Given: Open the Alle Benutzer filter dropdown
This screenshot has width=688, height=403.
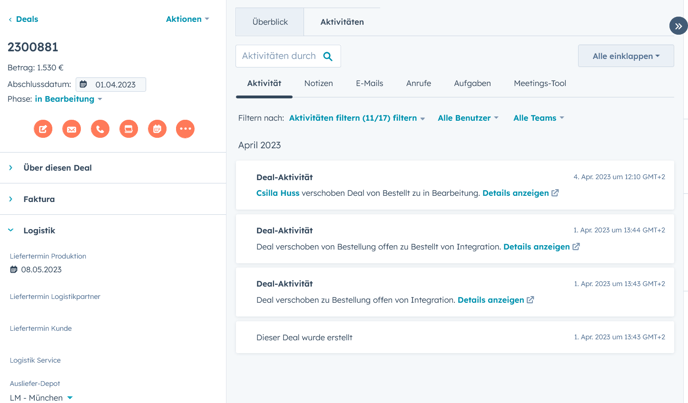Looking at the screenshot, I should point(467,118).
